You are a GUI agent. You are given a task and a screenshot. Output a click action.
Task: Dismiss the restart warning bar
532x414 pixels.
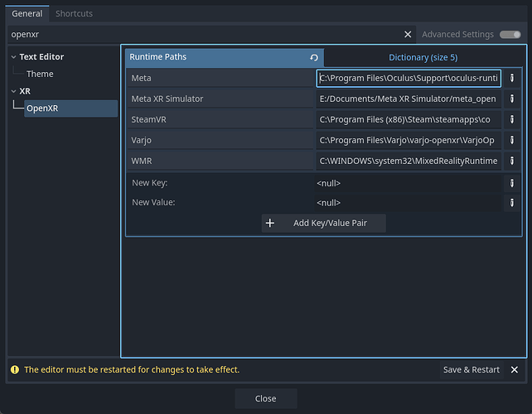[514, 369]
